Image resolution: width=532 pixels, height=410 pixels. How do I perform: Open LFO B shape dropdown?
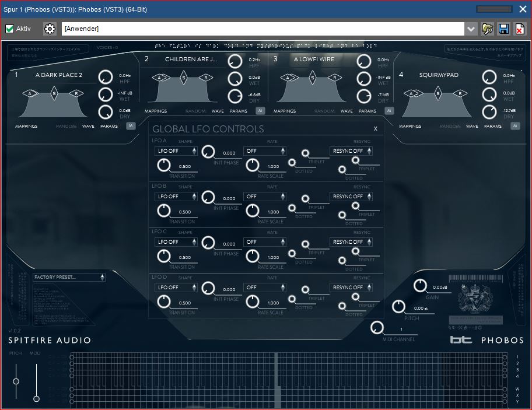[176, 197]
